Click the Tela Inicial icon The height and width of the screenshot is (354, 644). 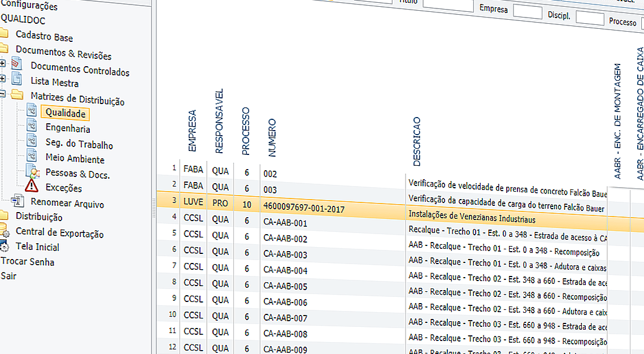coord(4,247)
